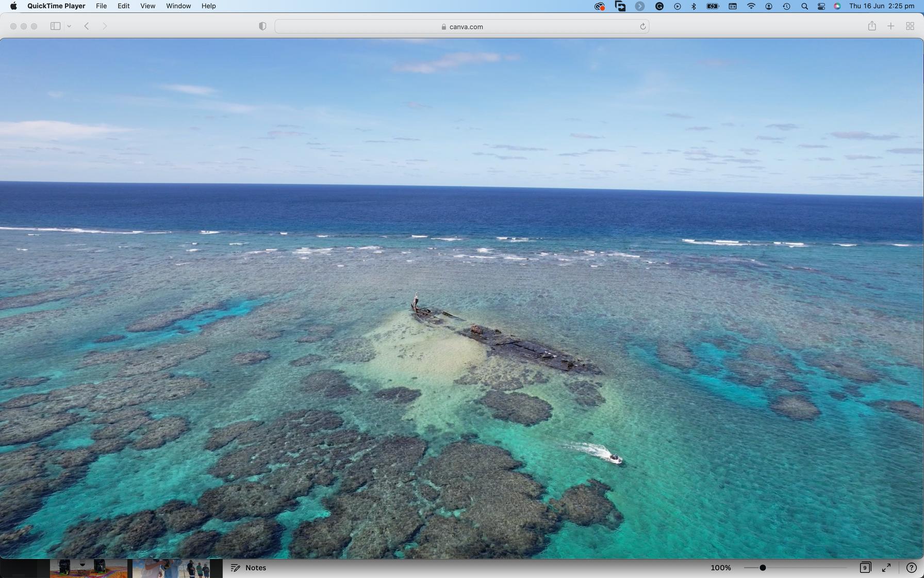Open Grammarly menu bar icon

coord(659,6)
